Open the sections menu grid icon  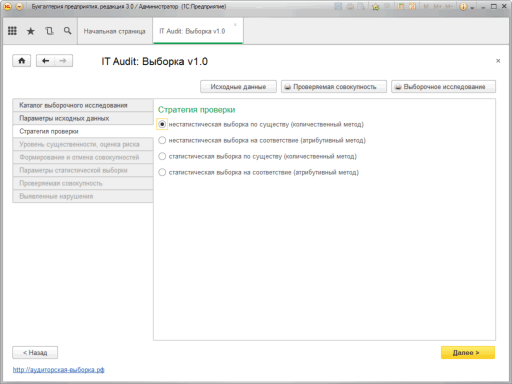(x=12, y=31)
